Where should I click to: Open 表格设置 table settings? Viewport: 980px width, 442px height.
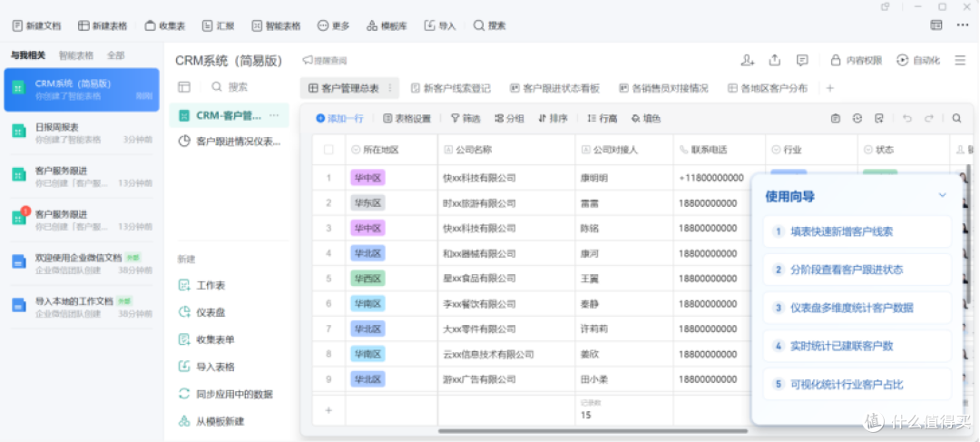(407, 118)
